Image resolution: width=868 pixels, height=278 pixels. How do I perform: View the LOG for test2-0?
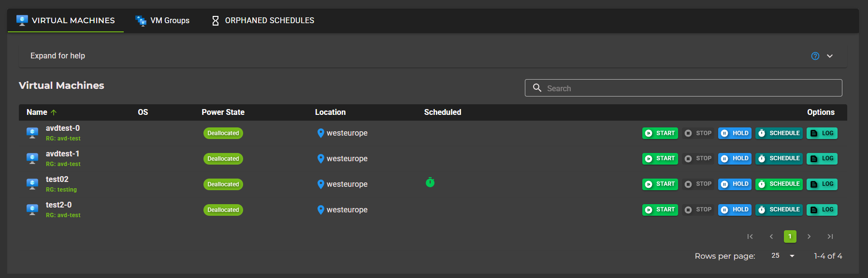point(822,209)
